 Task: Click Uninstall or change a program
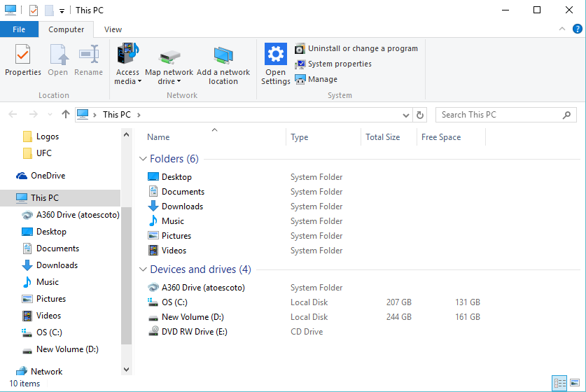(356, 48)
